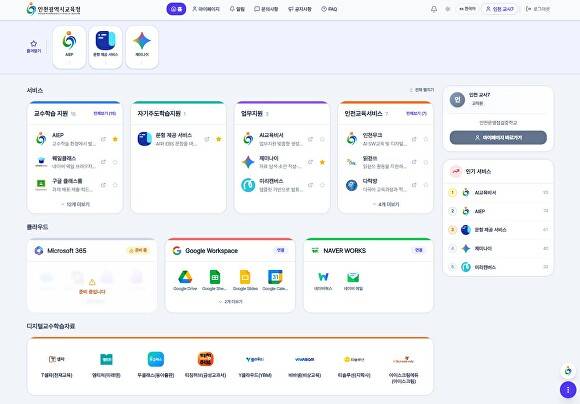Open the Gemini shortcut tile in favorites bar

142,47
